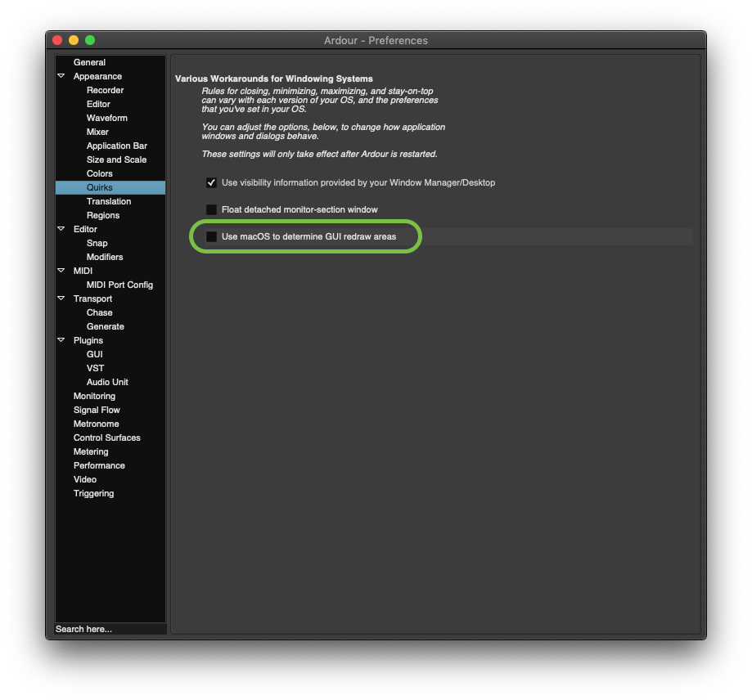
Task: Open Signal Flow preferences
Action: [97, 410]
